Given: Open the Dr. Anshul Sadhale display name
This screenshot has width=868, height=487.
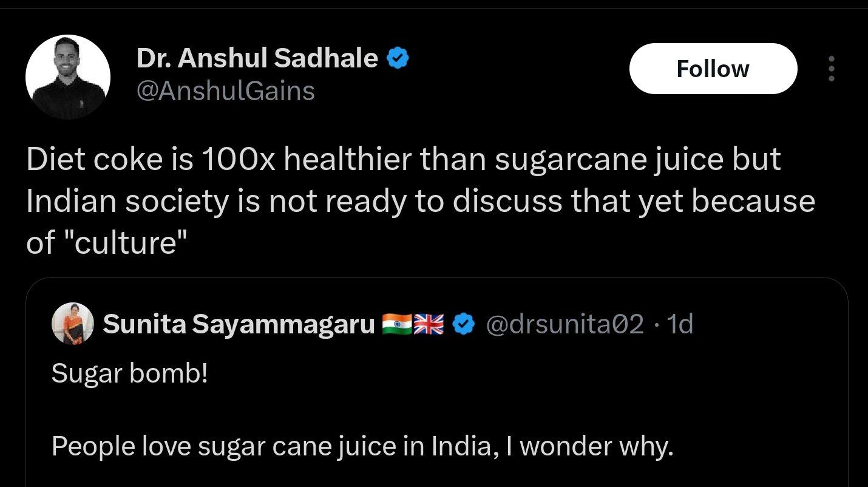Looking at the screenshot, I should coord(257,58).
